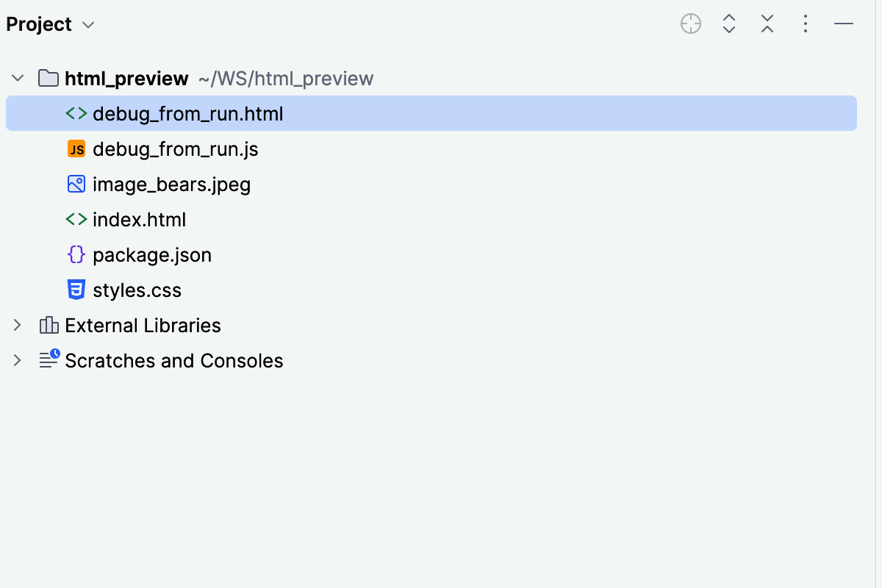Viewport: 882px width, 588px height.
Task: Open the Project view mode dropdown
Action: (x=87, y=24)
